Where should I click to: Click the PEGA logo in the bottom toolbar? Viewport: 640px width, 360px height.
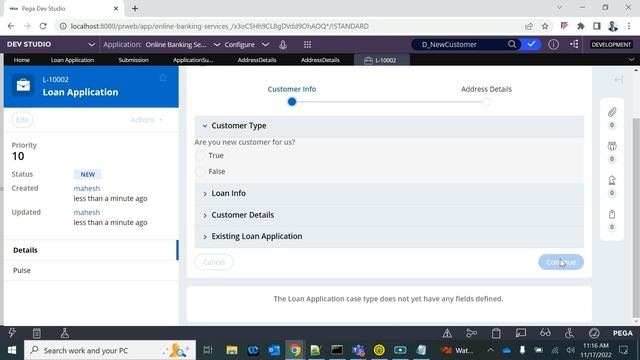pos(623,333)
